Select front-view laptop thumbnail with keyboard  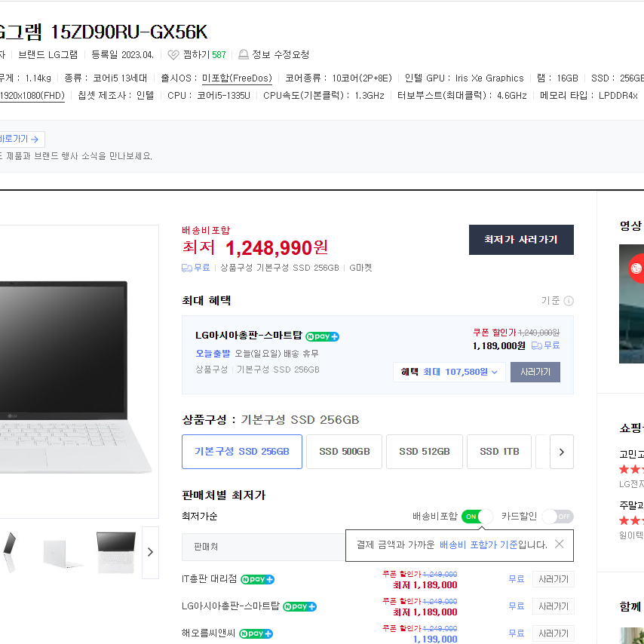pos(116,553)
